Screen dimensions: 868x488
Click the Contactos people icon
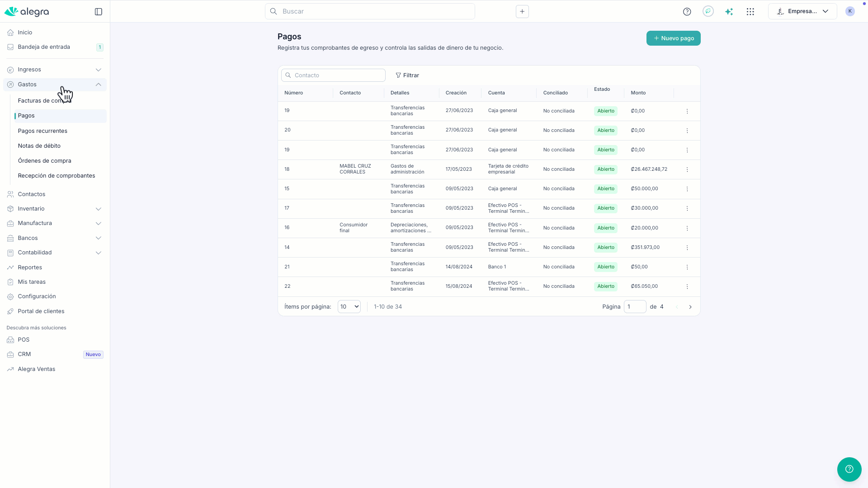tap(10, 194)
